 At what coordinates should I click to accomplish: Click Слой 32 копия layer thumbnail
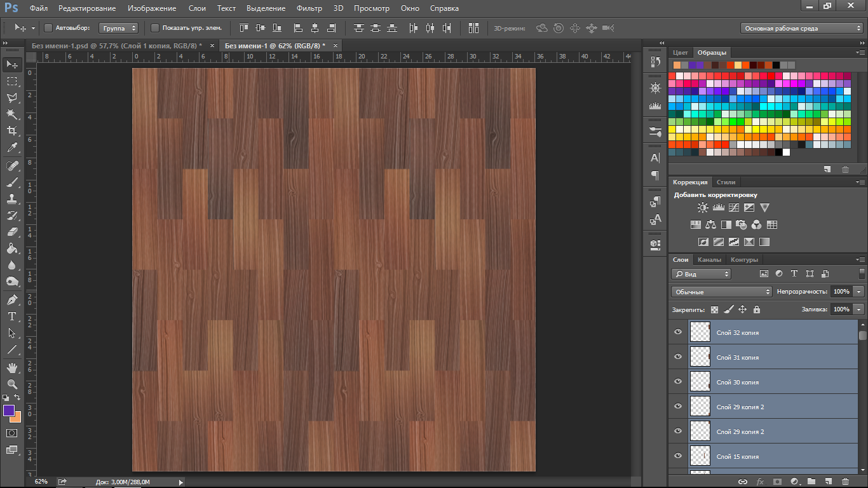coord(700,332)
